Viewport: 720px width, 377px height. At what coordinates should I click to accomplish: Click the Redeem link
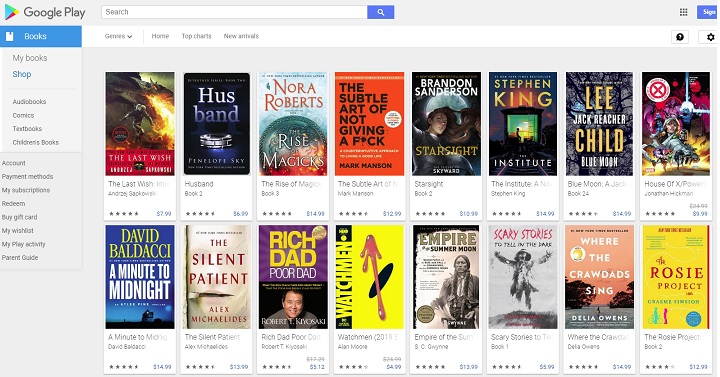coord(13,203)
